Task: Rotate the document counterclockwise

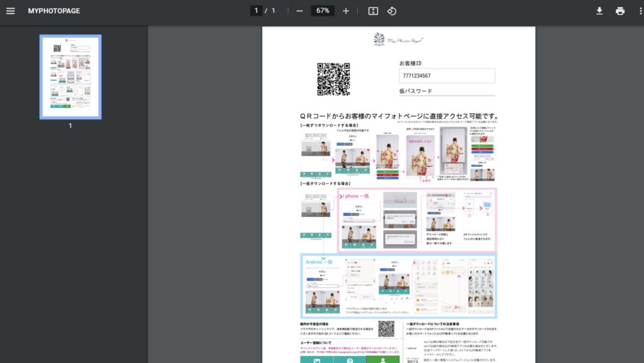Action: (391, 11)
